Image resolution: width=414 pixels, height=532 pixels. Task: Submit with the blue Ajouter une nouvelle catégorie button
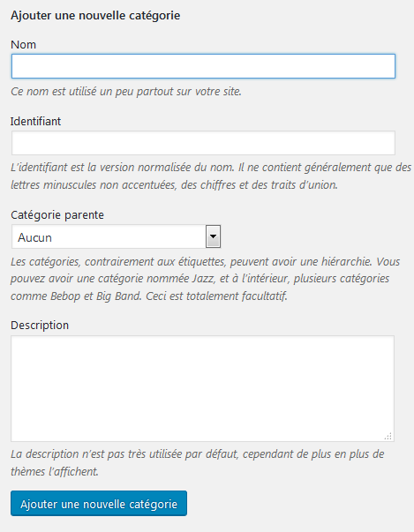click(x=99, y=504)
